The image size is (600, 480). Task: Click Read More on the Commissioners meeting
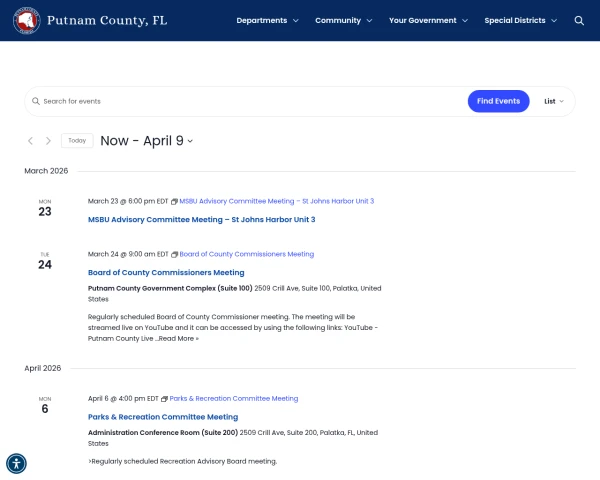[178, 339]
